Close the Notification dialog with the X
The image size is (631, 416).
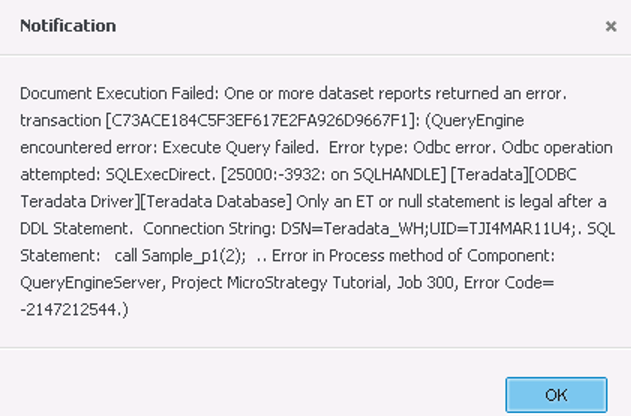tap(611, 27)
